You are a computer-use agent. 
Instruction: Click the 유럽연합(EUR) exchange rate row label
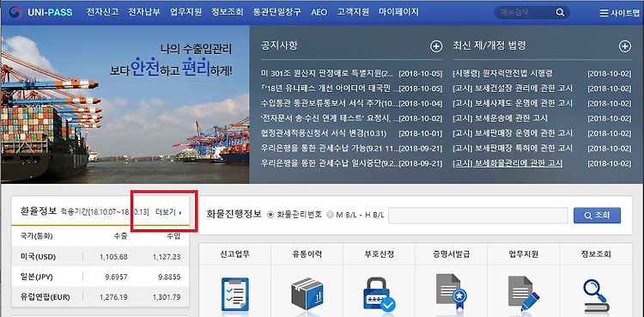click(x=45, y=296)
